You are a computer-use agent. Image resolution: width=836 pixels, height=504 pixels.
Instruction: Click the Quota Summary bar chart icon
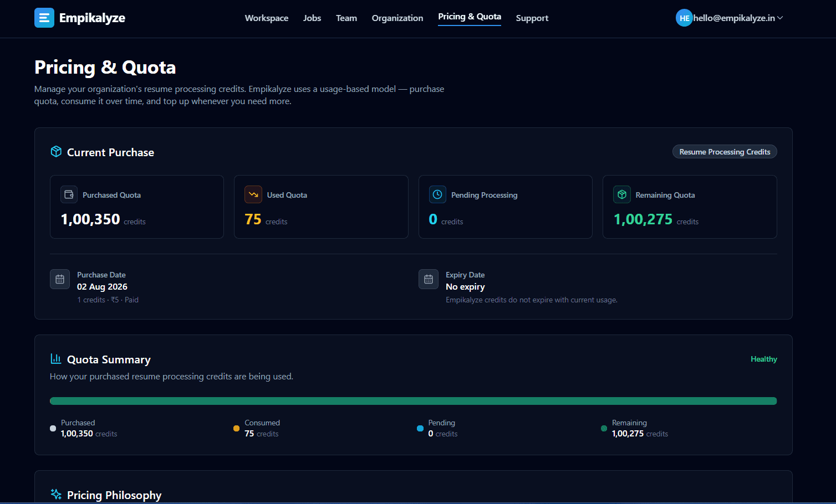click(x=56, y=359)
